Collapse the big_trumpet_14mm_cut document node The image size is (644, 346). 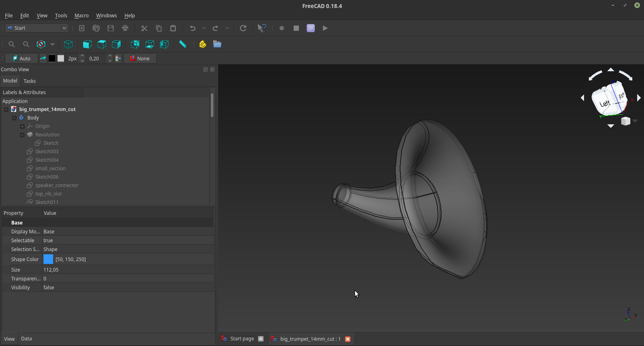coord(6,109)
